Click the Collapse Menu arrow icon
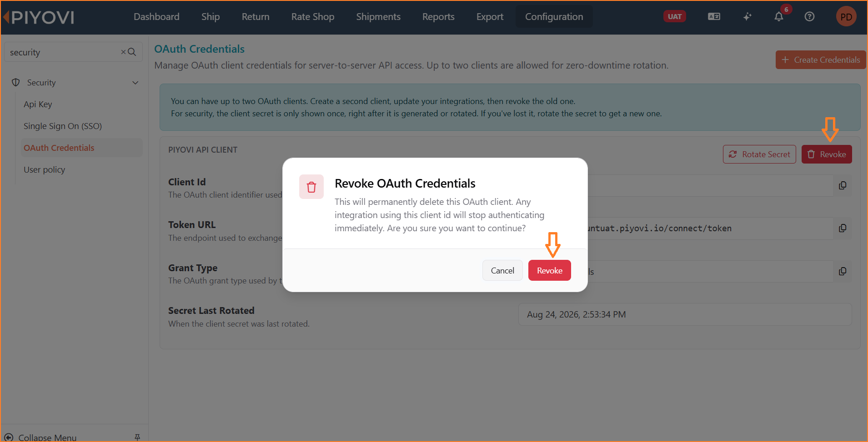Viewport: 868px width, 442px height. point(9,437)
